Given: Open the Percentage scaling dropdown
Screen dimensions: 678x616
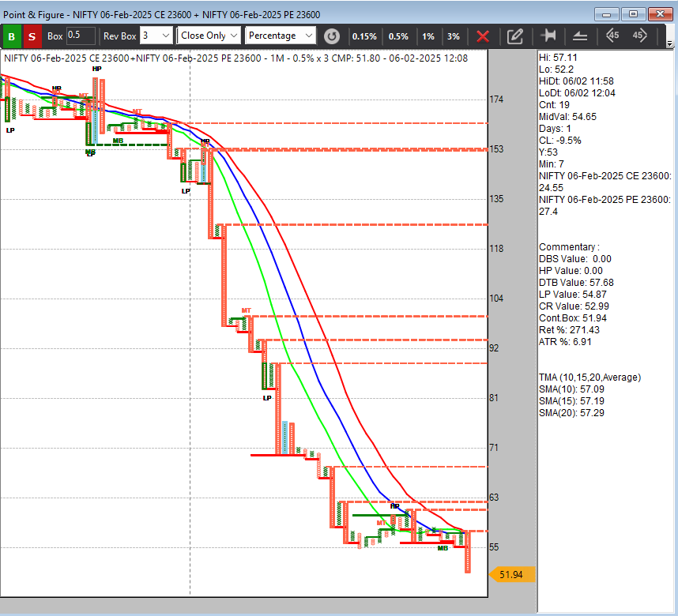Looking at the screenshot, I should (281, 36).
